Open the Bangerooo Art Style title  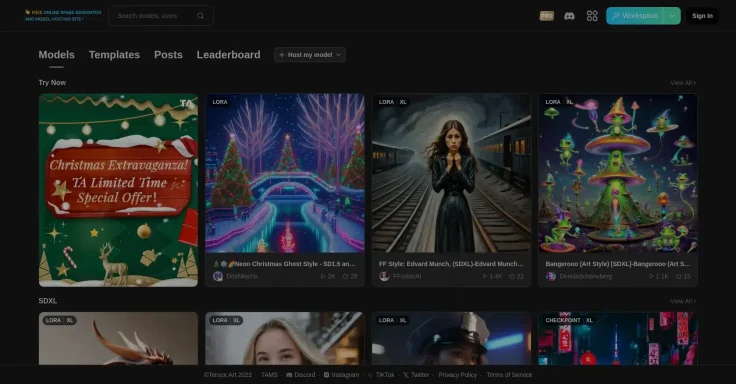coord(618,264)
